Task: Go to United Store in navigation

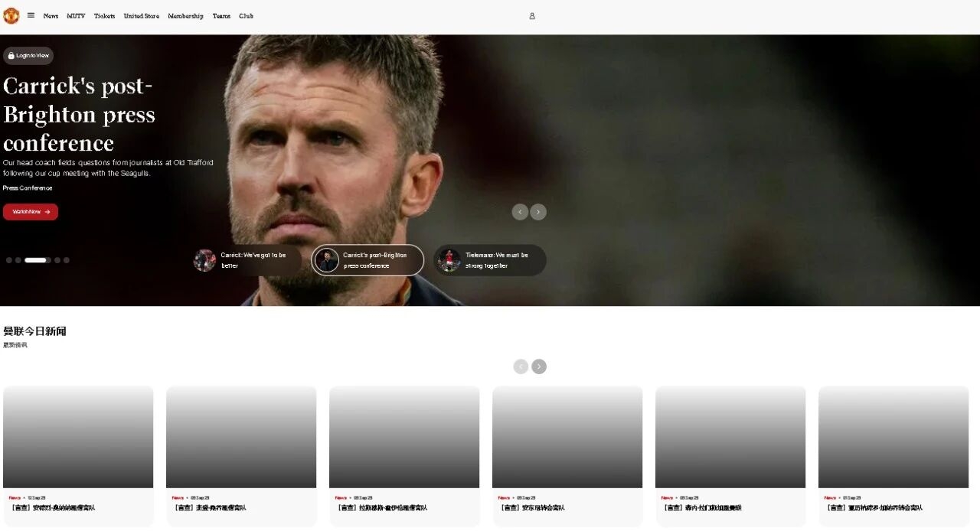Action: 142,16
